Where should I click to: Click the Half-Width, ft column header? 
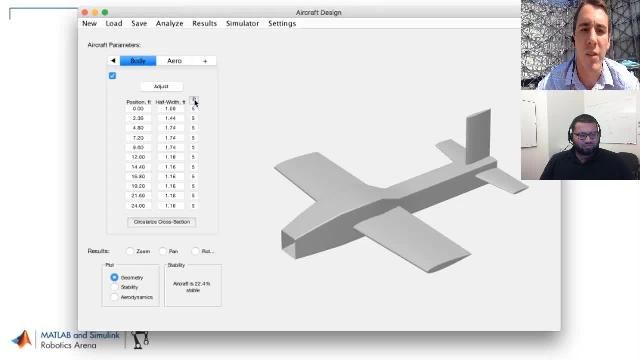tap(171, 102)
